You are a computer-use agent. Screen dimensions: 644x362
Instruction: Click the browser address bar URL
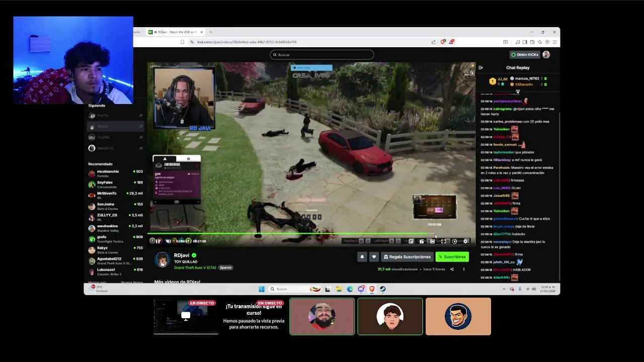click(247, 42)
